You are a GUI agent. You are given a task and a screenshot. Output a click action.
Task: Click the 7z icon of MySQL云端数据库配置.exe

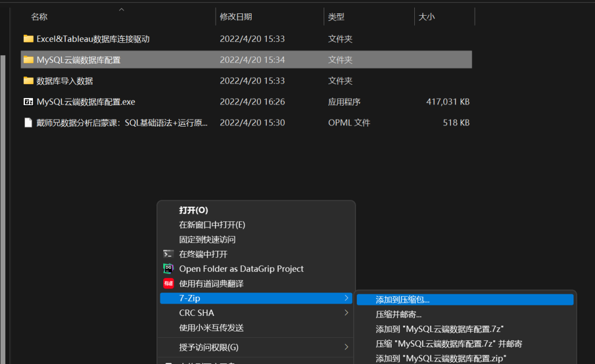(x=28, y=102)
